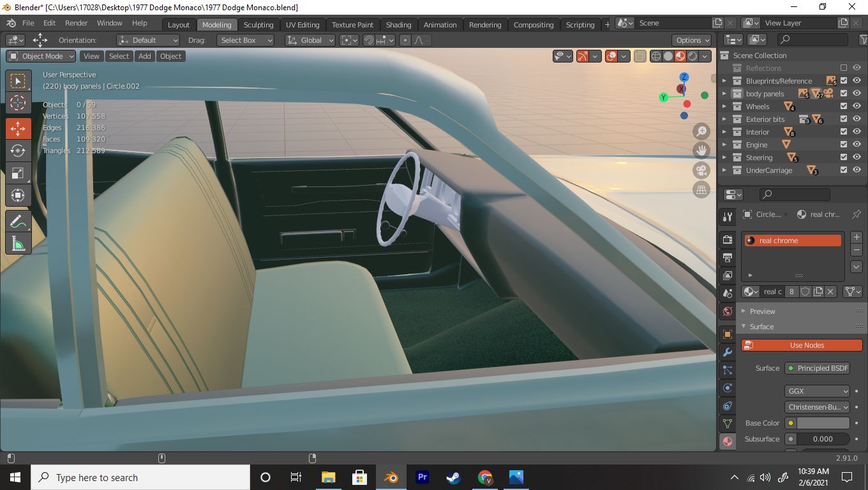This screenshot has width=868, height=490.
Task: Click the Principled BSDF surface button
Action: tap(818, 368)
